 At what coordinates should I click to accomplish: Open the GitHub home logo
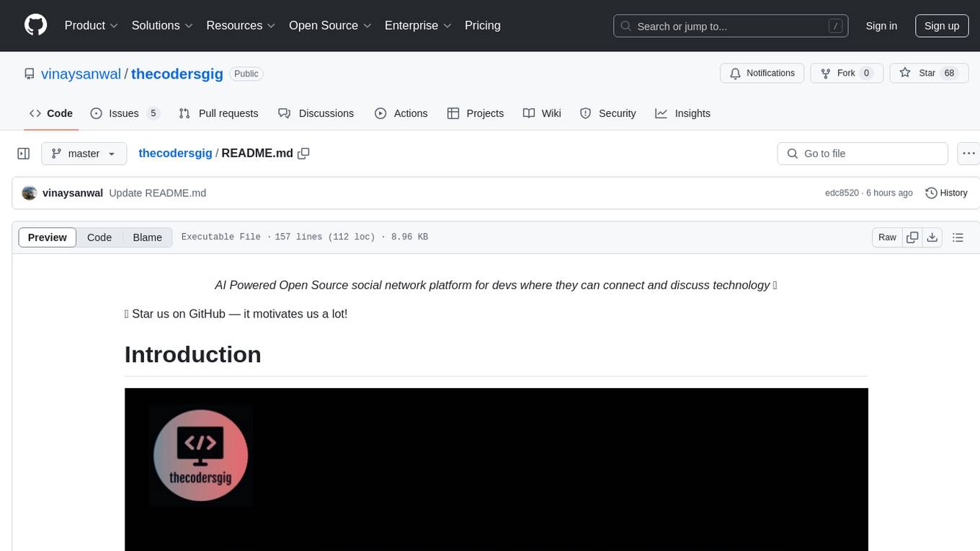(x=35, y=25)
